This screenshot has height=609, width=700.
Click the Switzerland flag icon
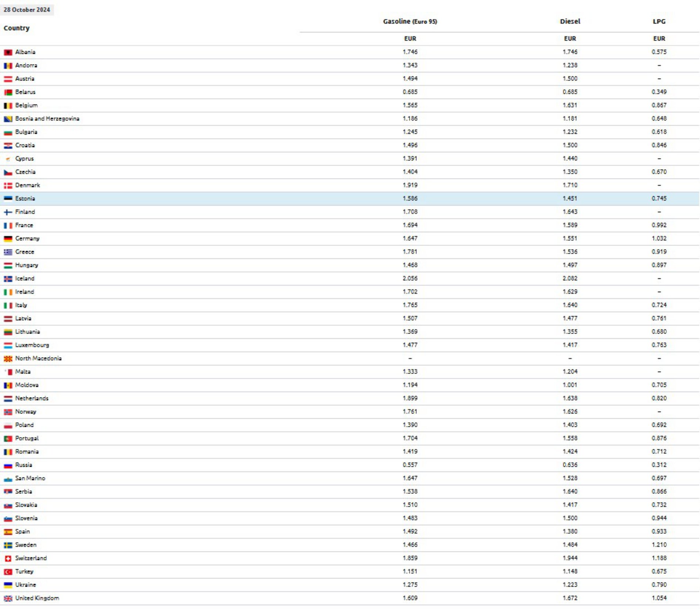tap(8, 559)
